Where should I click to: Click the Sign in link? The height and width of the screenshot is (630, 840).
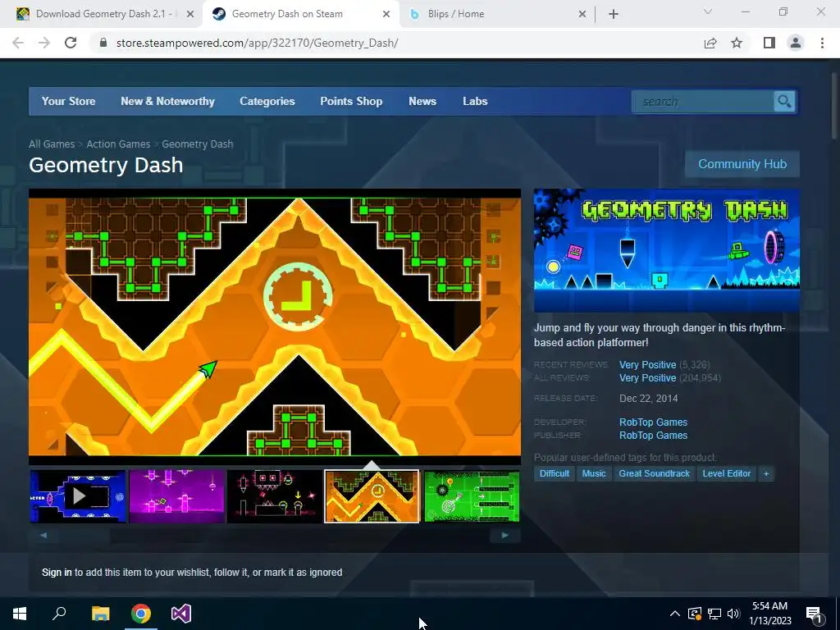point(57,572)
